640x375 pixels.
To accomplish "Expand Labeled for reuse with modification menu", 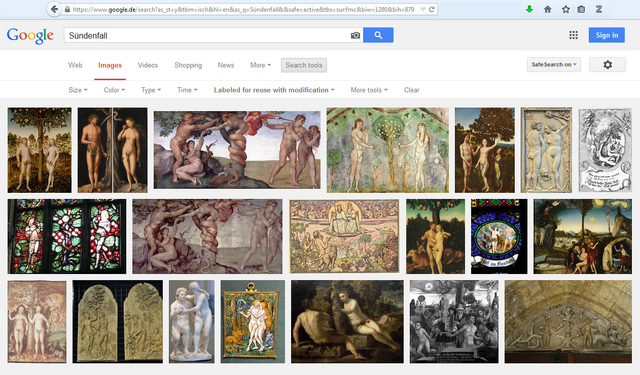I will pos(274,90).
